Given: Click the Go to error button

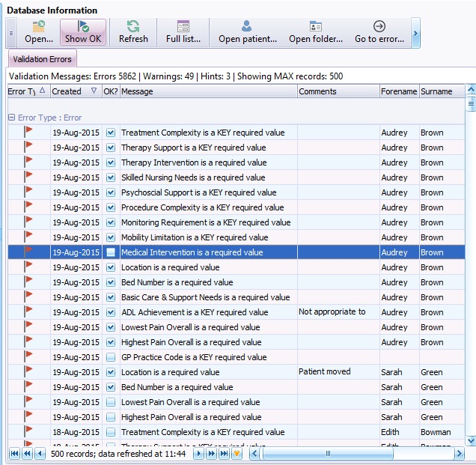Looking at the screenshot, I should [379, 32].
